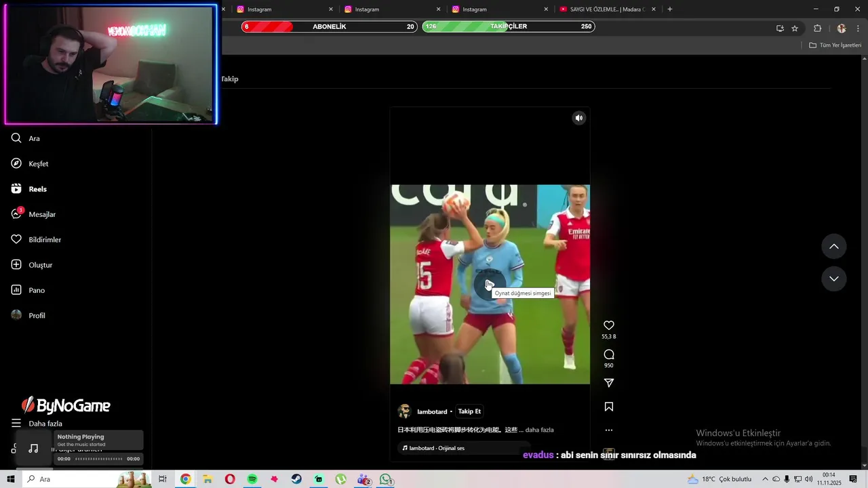Click Takip Et to follow lambotard

469,411
